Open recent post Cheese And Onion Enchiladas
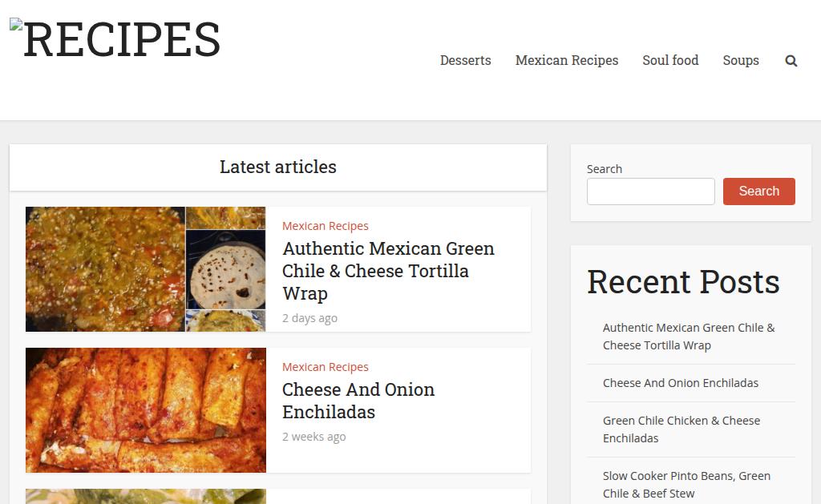 (x=680, y=383)
